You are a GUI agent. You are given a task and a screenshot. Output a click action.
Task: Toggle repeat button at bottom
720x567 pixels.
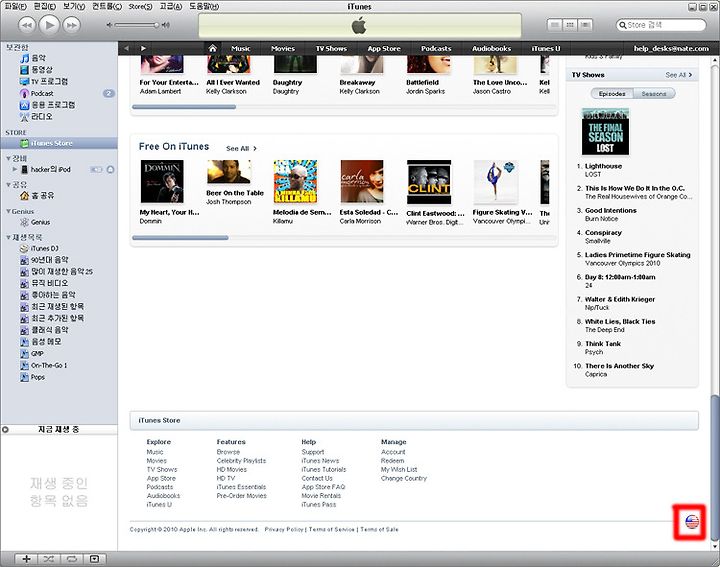pyautogui.click(x=71, y=559)
